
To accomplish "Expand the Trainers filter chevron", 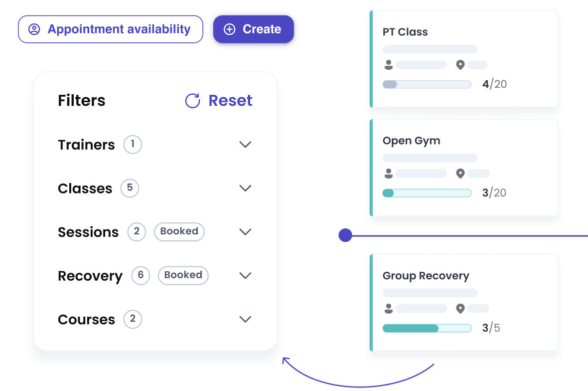I will [x=245, y=145].
